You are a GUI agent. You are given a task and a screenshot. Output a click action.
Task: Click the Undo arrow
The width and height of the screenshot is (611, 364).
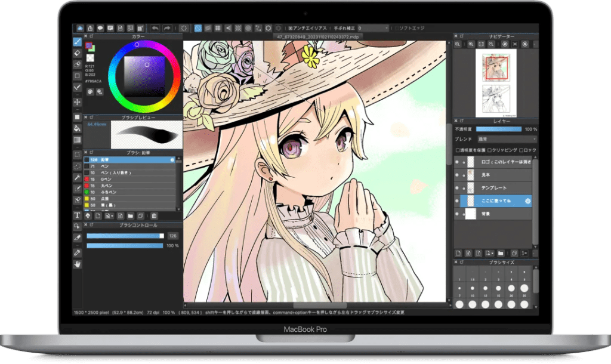pos(155,28)
